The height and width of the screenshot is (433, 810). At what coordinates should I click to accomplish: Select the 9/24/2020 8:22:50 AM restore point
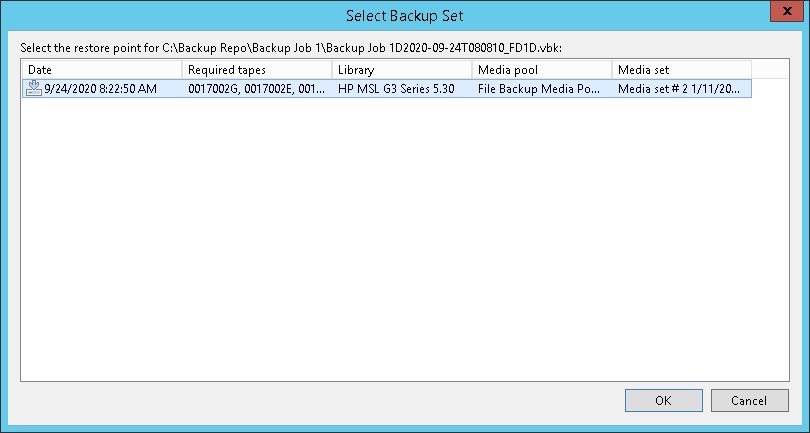(x=100, y=89)
